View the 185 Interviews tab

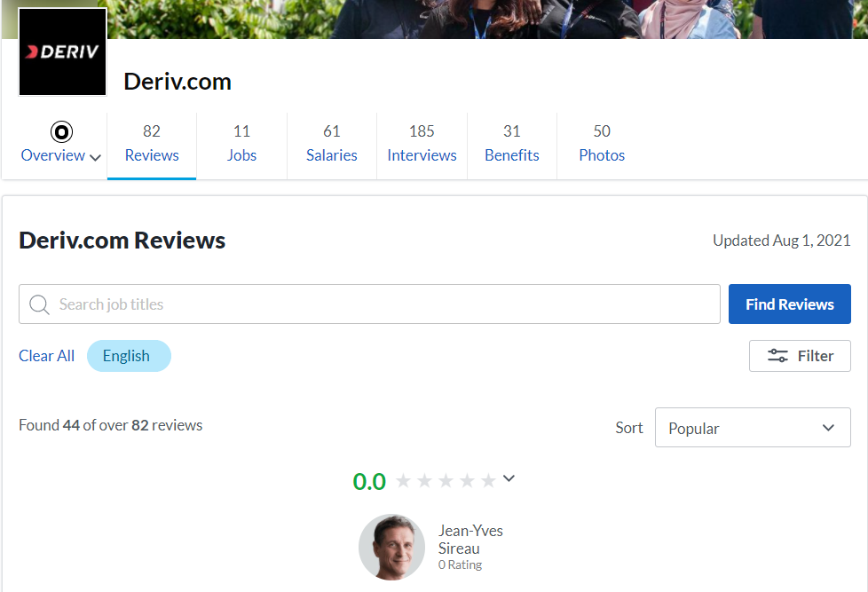[x=422, y=145]
